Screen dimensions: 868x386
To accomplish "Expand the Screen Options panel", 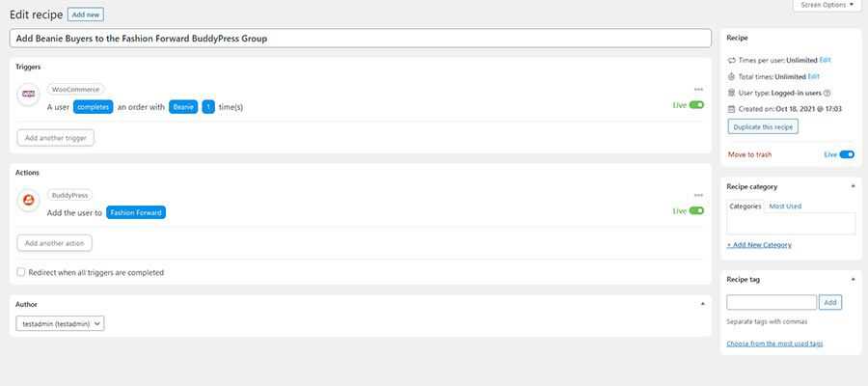I will point(827,6).
